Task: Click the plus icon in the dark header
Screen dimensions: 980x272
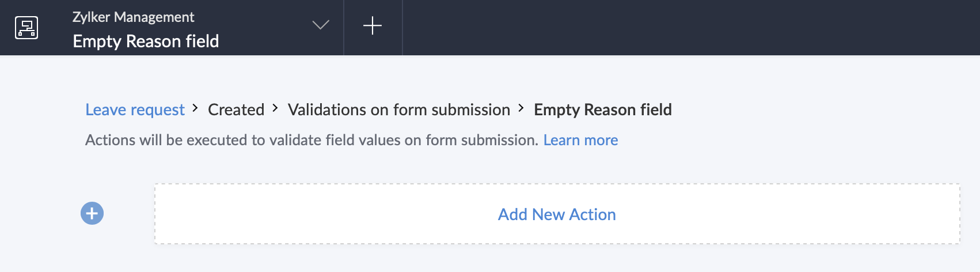Action: click(x=373, y=26)
